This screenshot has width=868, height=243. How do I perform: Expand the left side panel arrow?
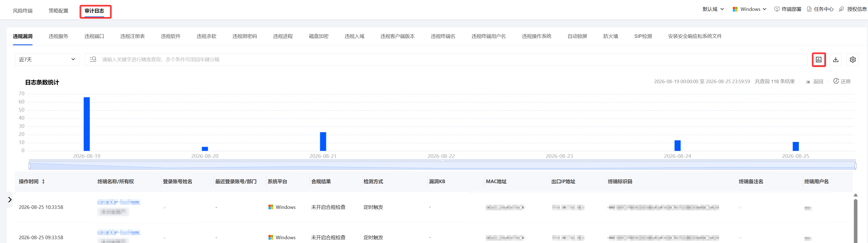10,200
